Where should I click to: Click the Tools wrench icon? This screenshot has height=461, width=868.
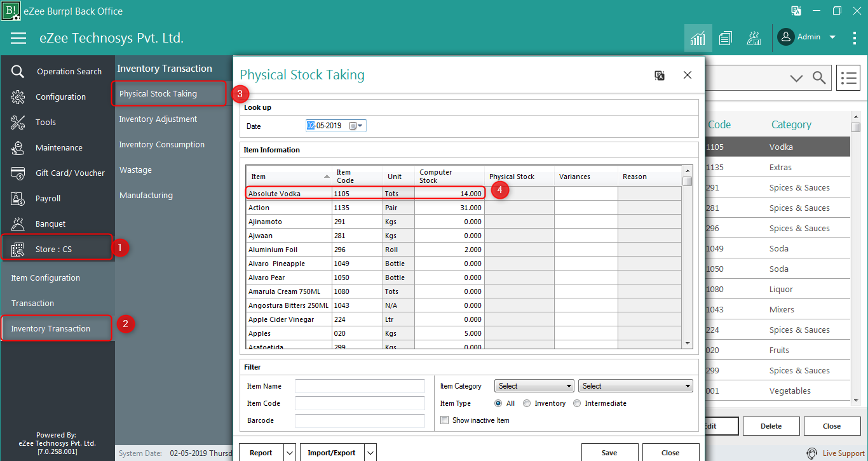[18, 123]
